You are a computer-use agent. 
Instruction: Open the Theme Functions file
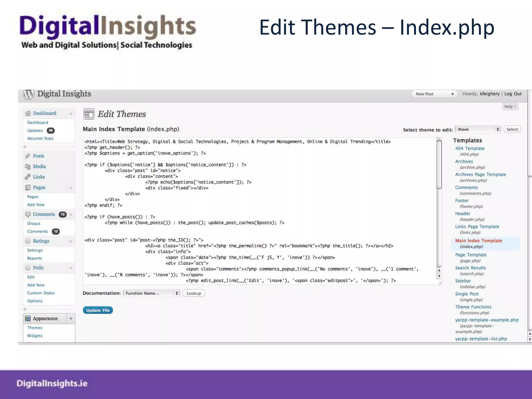click(473, 307)
